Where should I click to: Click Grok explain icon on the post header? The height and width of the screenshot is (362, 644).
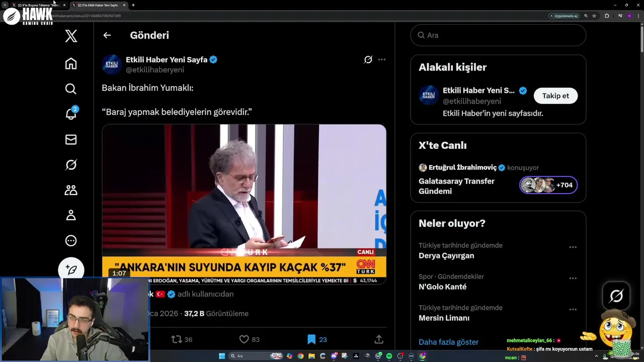click(x=368, y=59)
